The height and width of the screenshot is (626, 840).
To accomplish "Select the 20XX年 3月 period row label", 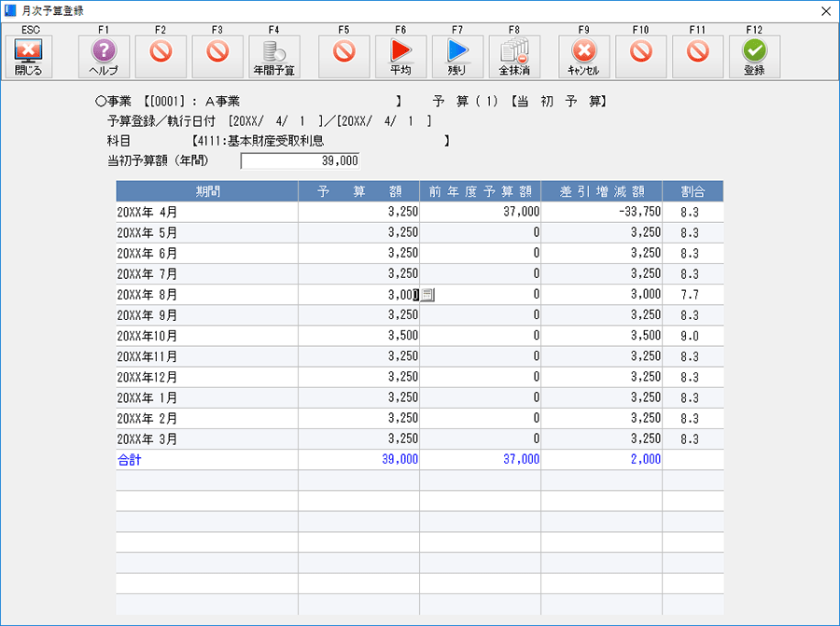I will coord(147,438).
